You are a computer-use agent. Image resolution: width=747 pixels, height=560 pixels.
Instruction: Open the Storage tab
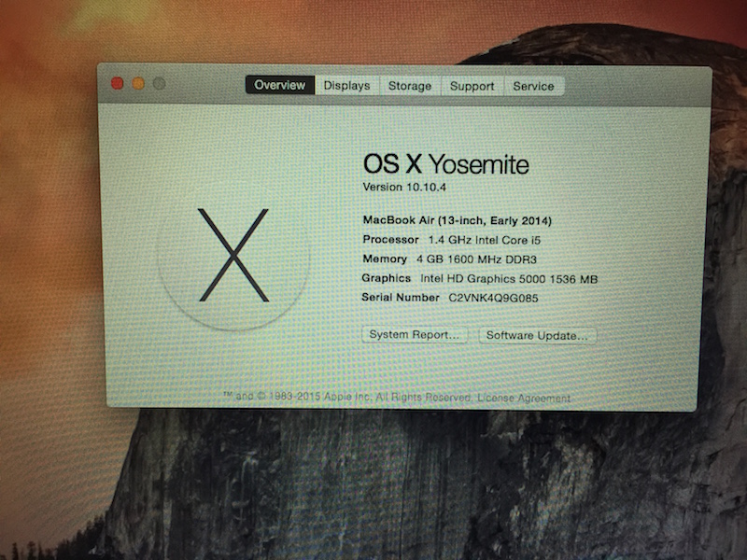[410, 86]
